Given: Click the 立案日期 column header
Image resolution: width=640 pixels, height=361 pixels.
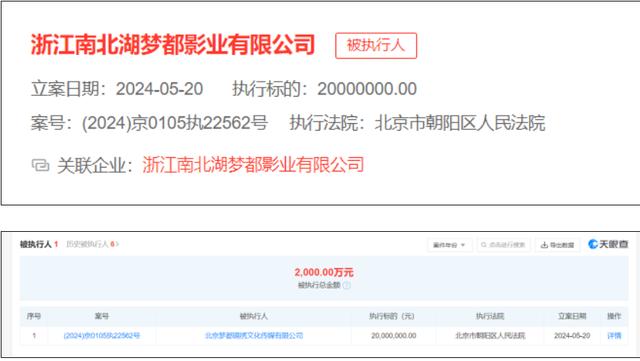Looking at the screenshot, I should 572,316.
